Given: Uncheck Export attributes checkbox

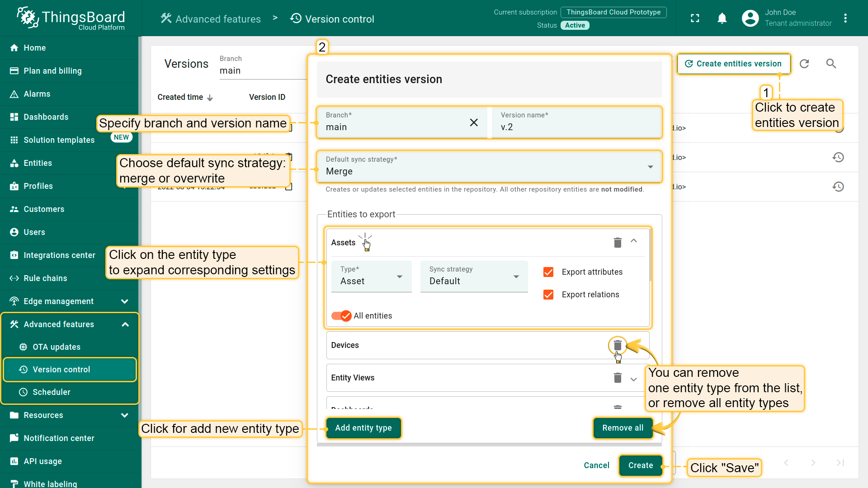Looking at the screenshot, I should 548,272.
